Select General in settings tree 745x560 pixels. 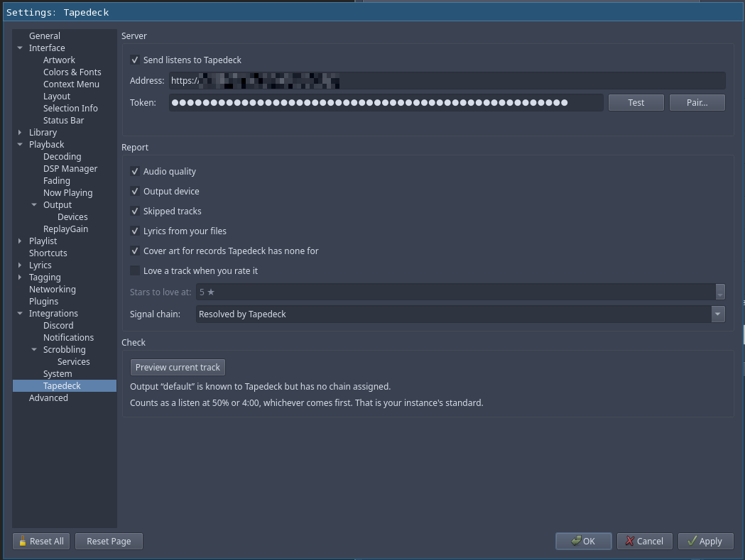pos(45,35)
